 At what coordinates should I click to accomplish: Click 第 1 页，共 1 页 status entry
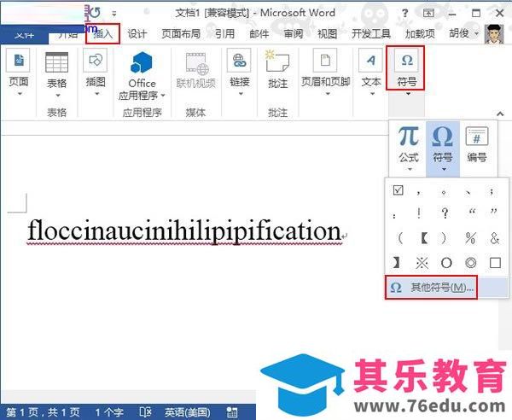pos(43,411)
